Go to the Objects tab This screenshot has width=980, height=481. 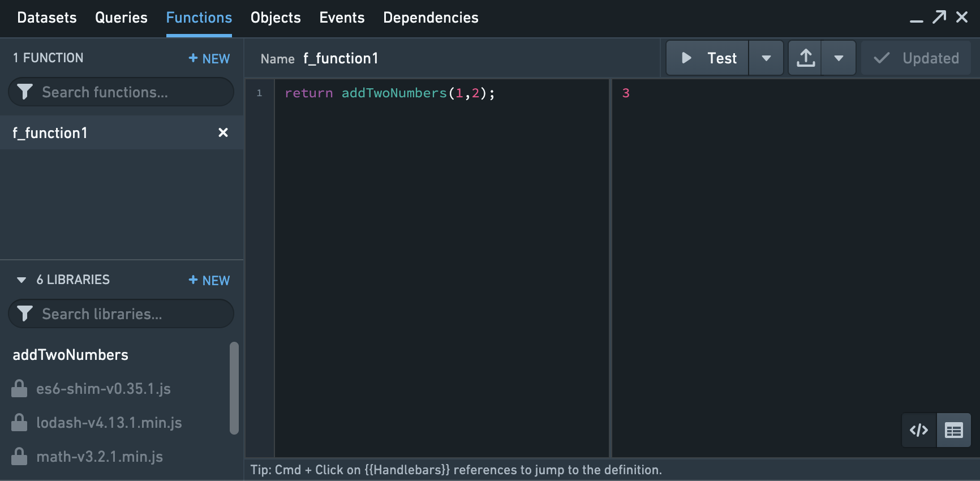pos(276,18)
